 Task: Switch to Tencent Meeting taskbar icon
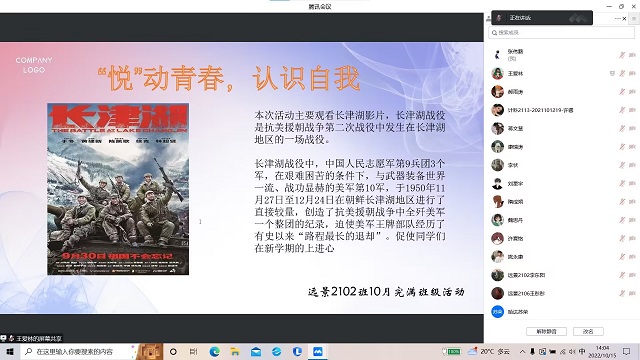(318, 351)
